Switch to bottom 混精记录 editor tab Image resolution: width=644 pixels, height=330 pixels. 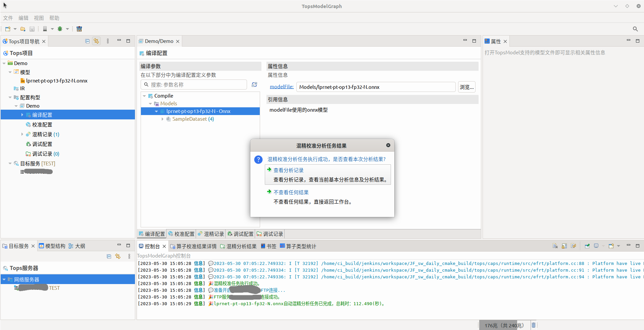click(211, 234)
